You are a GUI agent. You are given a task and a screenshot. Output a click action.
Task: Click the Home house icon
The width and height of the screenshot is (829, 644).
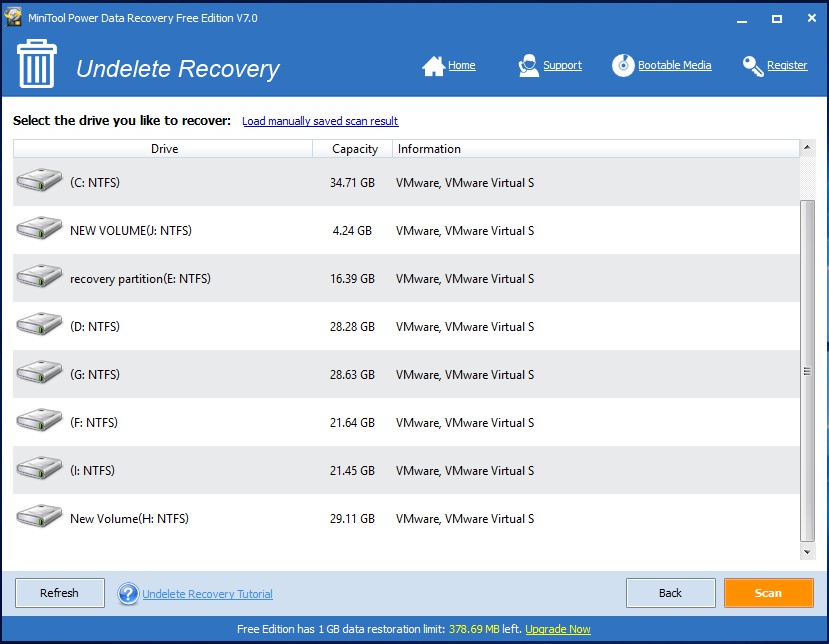434,66
